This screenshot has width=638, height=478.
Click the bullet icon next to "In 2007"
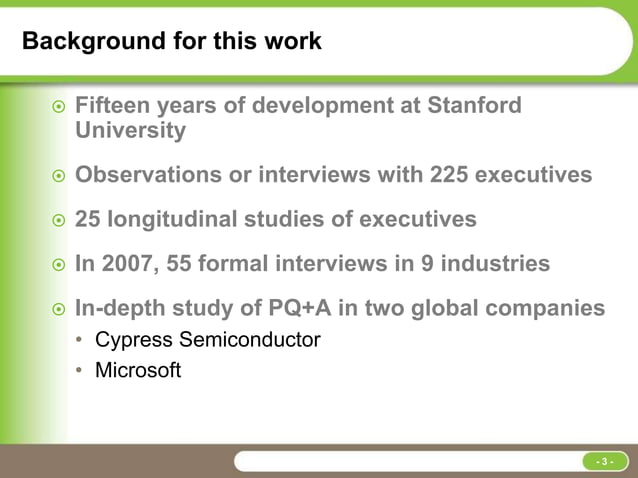(57, 265)
